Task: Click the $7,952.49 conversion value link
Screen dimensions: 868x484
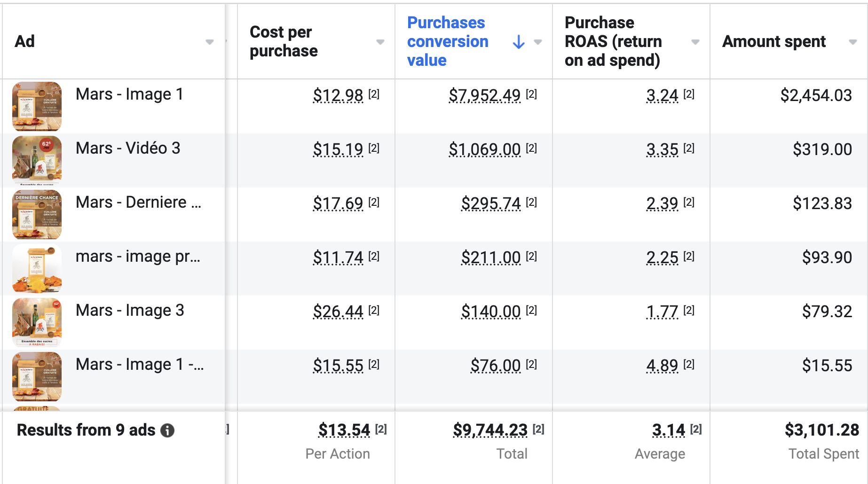Action: pos(484,95)
